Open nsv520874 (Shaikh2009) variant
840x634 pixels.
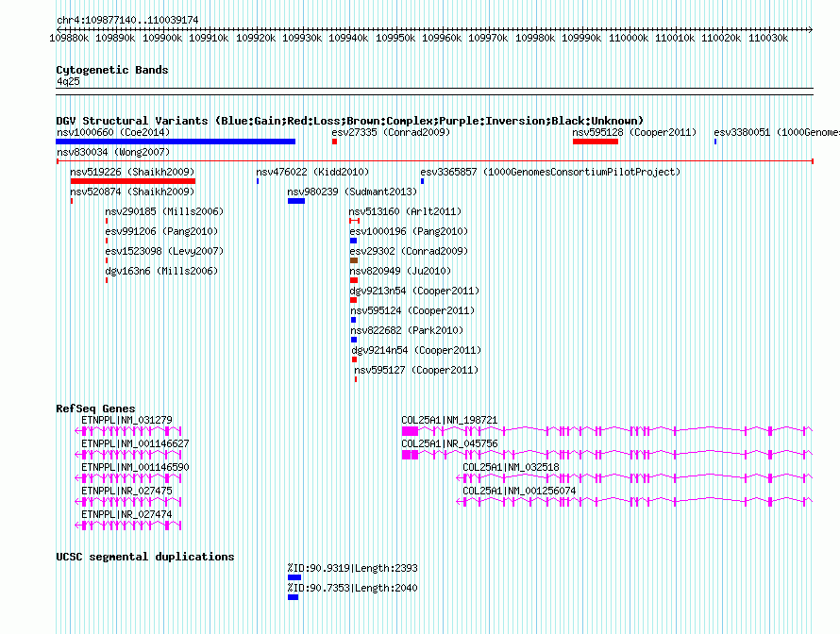pyautogui.click(x=132, y=192)
